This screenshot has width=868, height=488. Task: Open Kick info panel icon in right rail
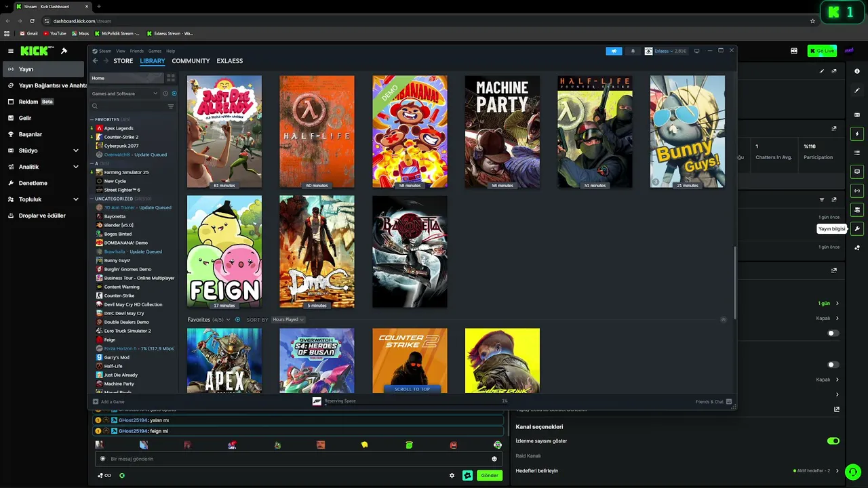tap(857, 71)
